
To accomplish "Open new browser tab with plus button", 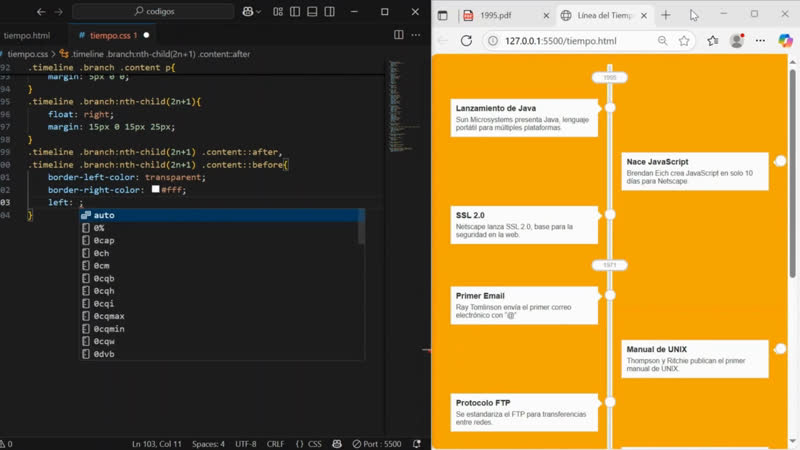I will point(666,15).
